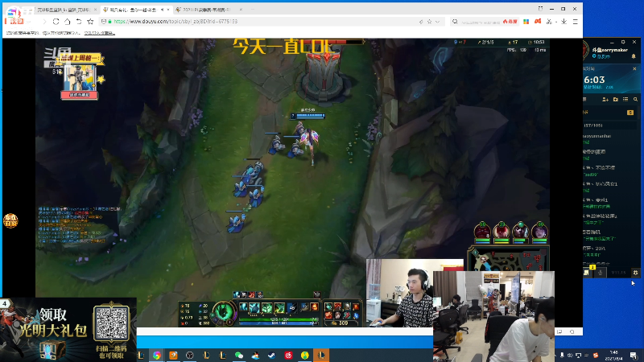Image resolution: width=644 pixels, height=362 pixels.
Task: Click the scissors screenshot tool icon
Action: 549,22
